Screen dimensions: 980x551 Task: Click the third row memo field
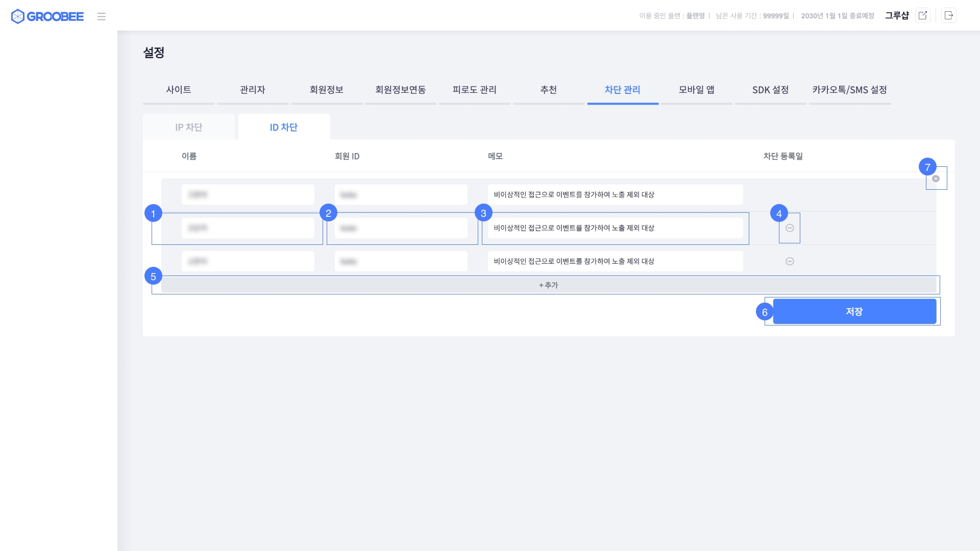(x=615, y=261)
